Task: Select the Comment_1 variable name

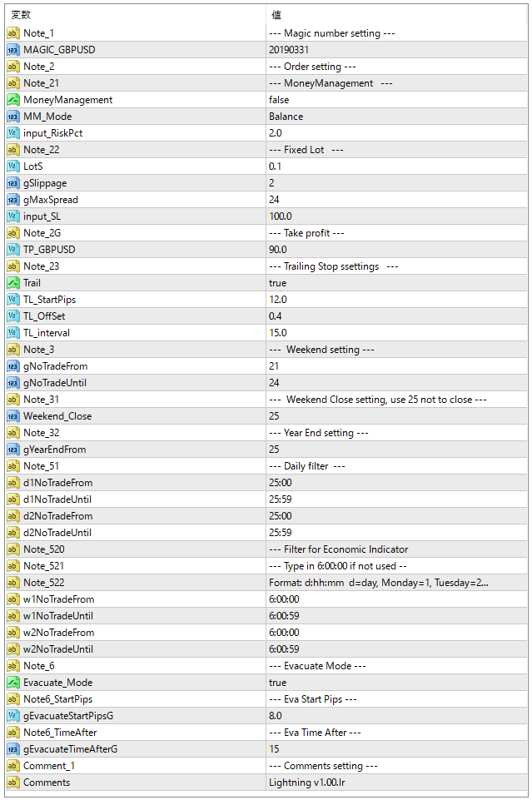Action: [x=49, y=767]
